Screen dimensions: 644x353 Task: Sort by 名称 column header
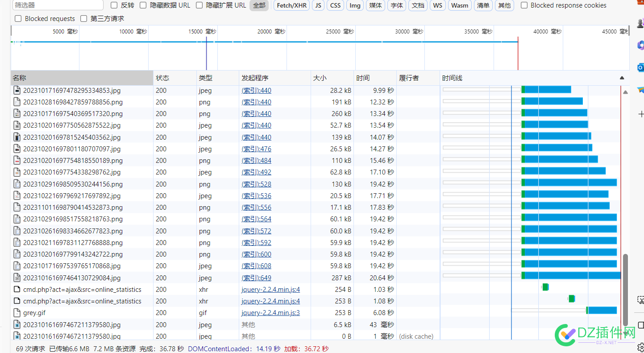[x=82, y=78]
